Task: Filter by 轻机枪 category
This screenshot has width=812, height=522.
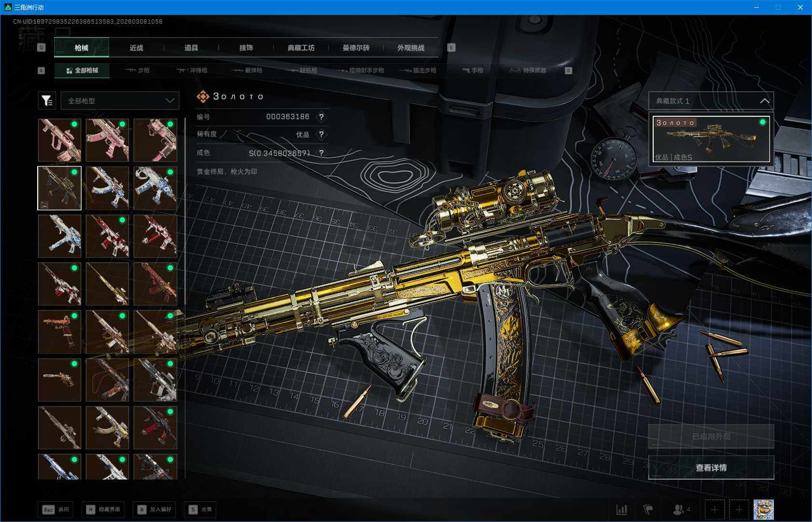Action: [x=302, y=70]
